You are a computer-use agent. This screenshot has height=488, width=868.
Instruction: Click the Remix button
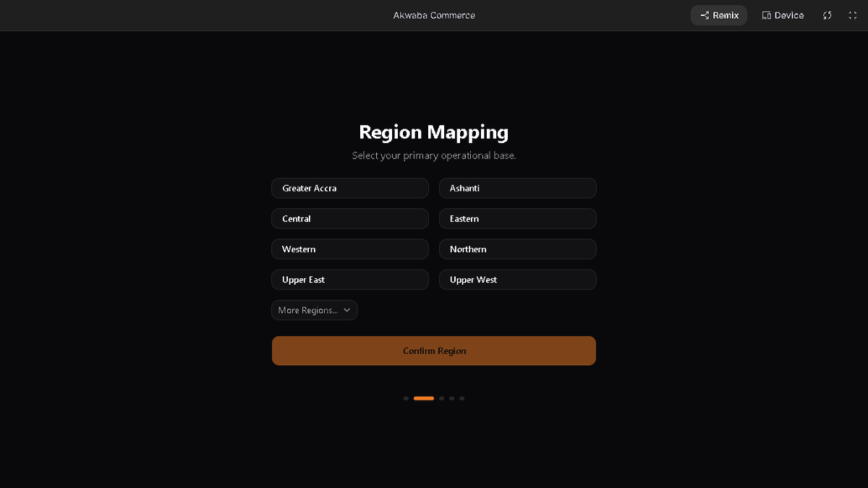[x=719, y=15]
